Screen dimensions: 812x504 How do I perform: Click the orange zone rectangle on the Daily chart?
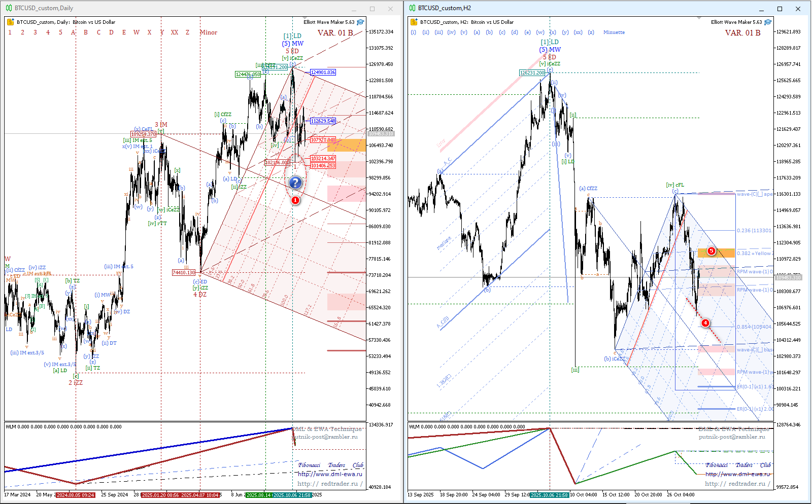[x=347, y=146]
